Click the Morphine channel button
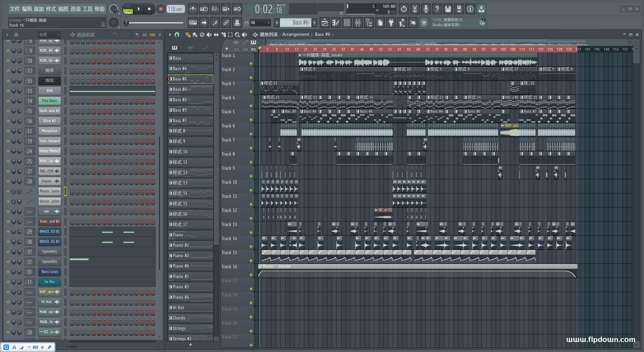 pyautogui.click(x=50, y=131)
